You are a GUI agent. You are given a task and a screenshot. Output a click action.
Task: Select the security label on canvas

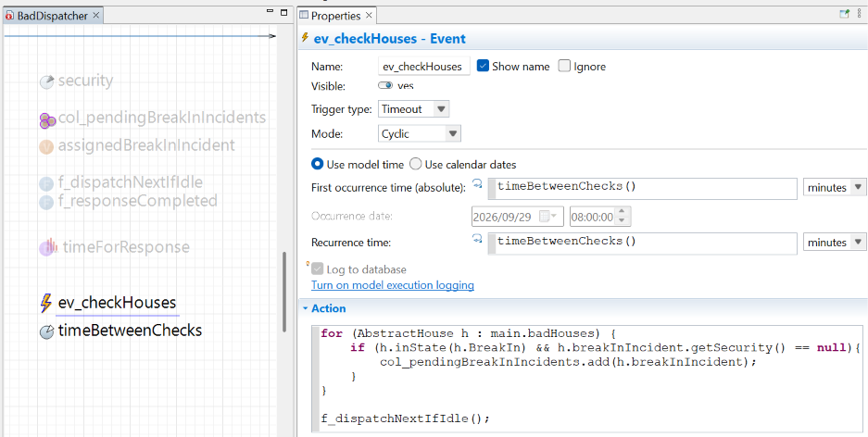click(x=85, y=81)
